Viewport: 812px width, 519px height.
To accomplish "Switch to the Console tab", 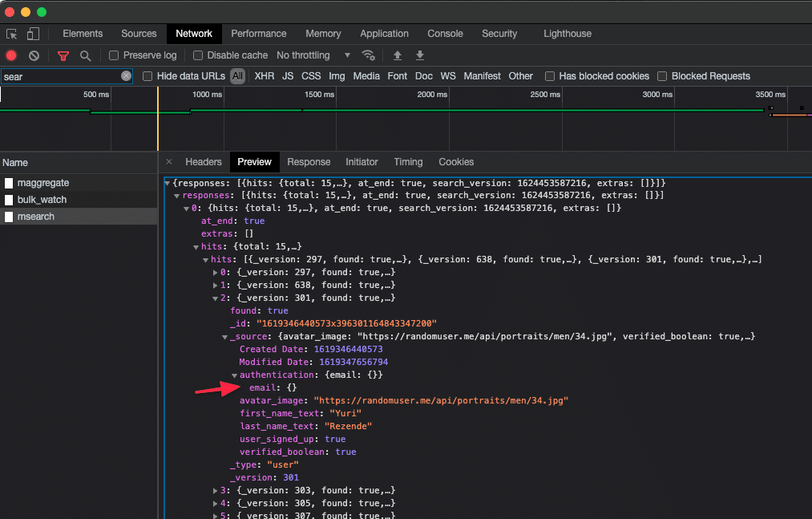I will tap(445, 34).
